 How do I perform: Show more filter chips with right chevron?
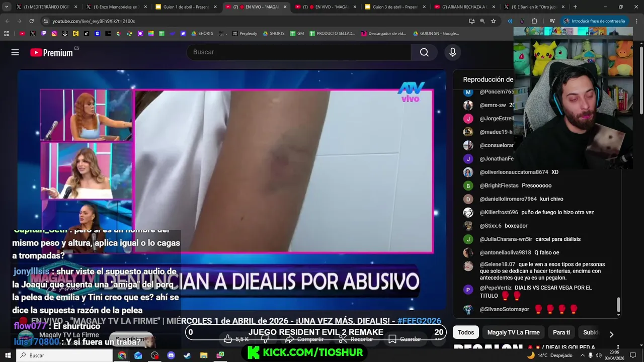(611, 334)
